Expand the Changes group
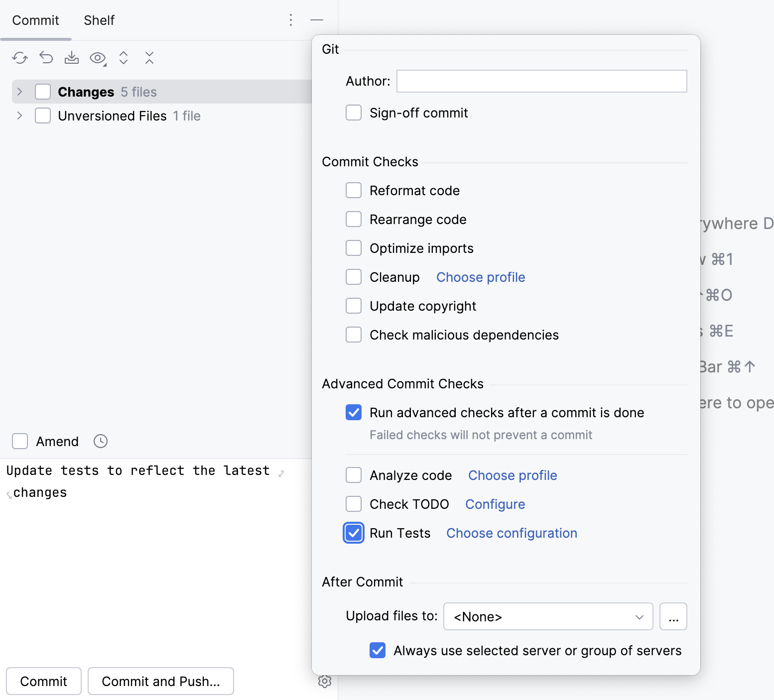 click(x=19, y=92)
